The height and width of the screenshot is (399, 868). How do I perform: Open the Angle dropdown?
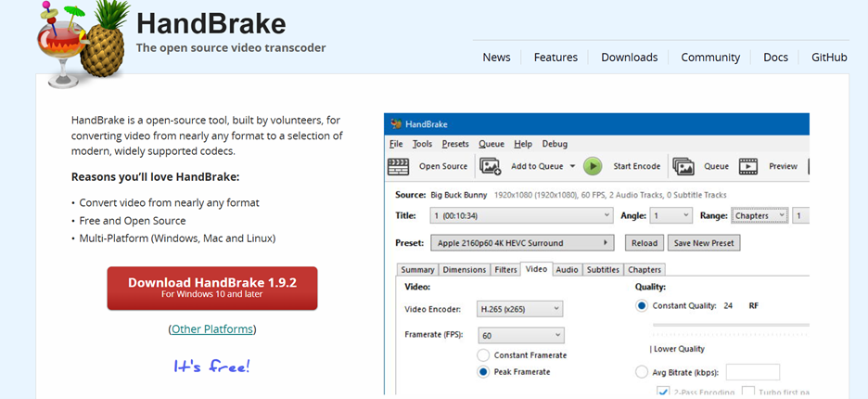(670, 215)
